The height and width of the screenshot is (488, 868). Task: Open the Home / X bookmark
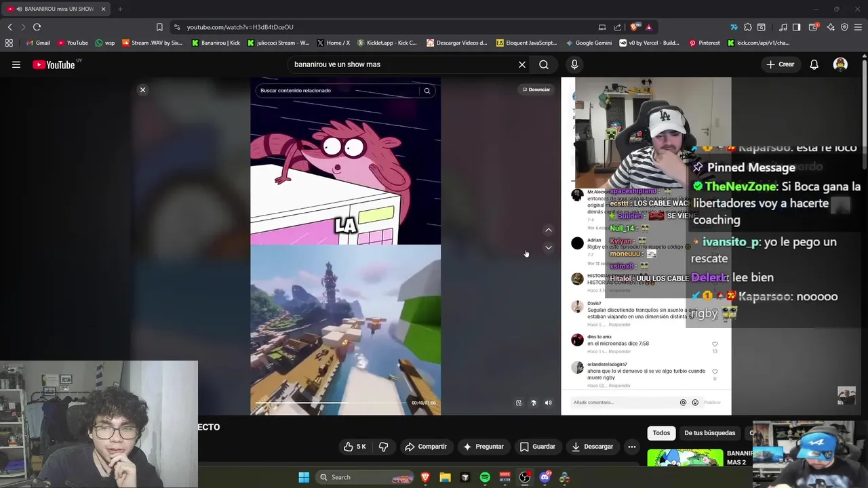[333, 43]
